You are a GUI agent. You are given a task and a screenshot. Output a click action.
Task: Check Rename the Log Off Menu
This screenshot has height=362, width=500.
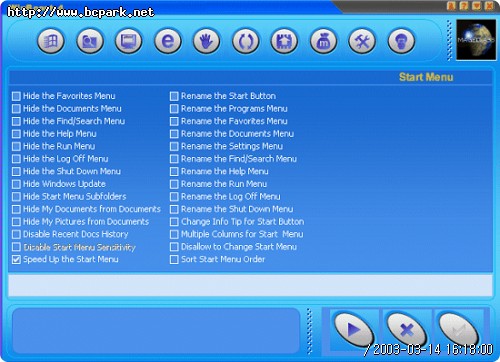[x=174, y=197]
